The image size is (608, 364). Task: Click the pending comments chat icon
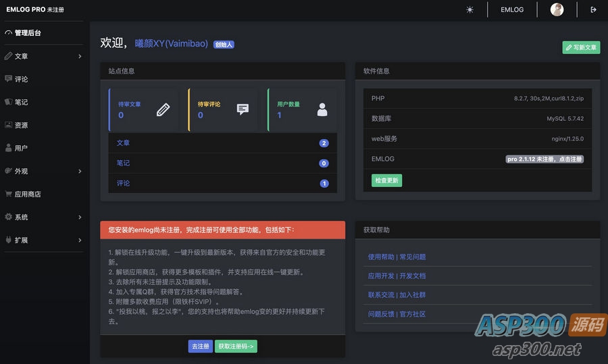point(243,109)
